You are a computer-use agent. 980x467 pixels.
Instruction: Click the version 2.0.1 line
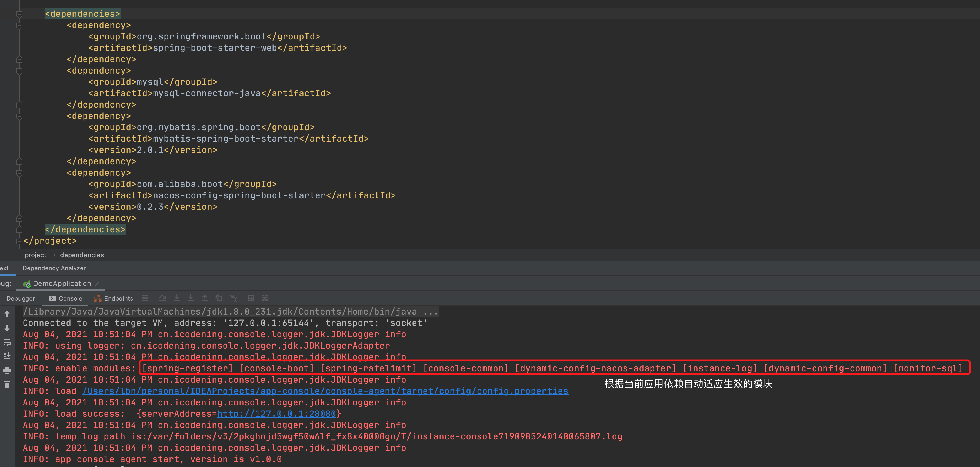tap(152, 150)
